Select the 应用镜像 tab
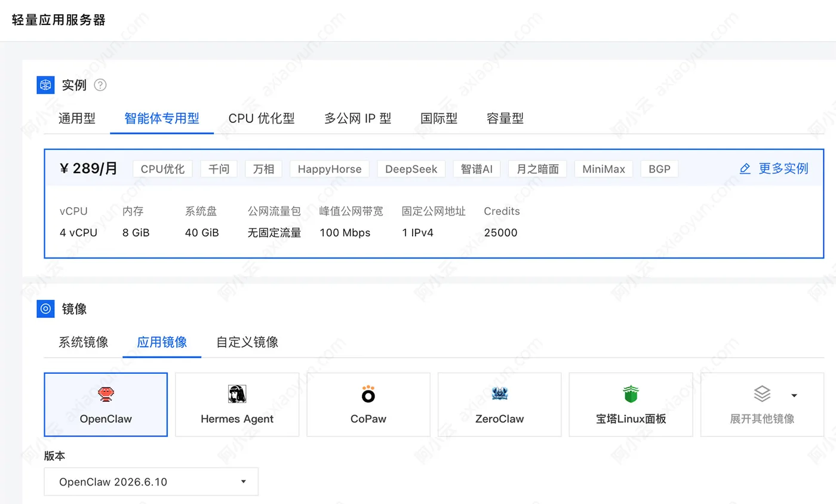 point(162,342)
